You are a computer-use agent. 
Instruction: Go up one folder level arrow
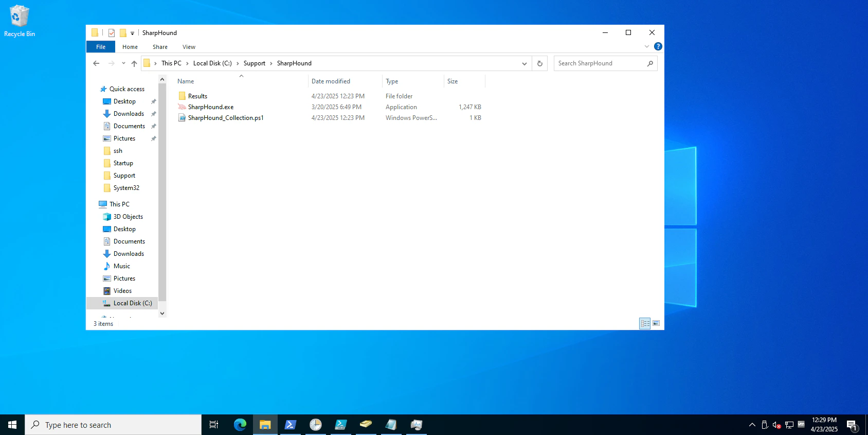pos(134,63)
